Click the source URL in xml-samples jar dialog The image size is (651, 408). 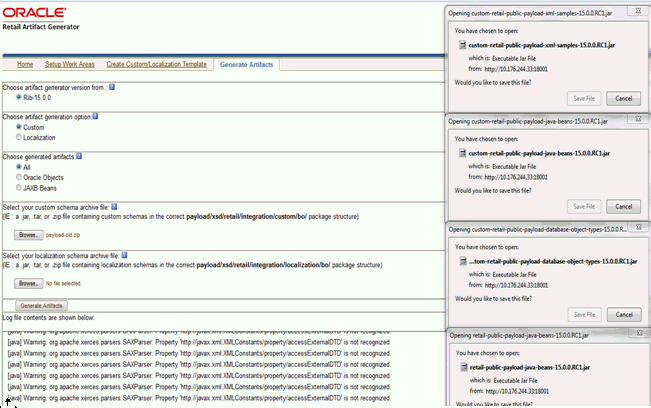click(x=516, y=69)
